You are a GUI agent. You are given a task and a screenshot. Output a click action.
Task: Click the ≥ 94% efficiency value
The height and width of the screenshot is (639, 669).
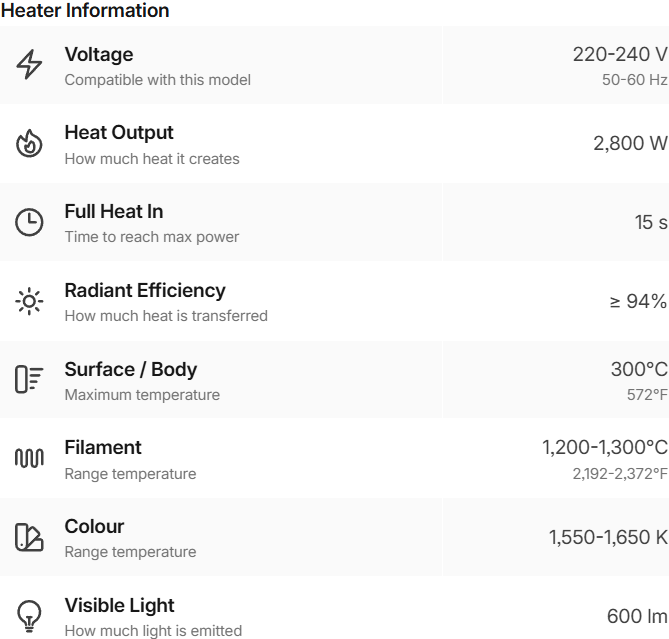[x=638, y=301]
